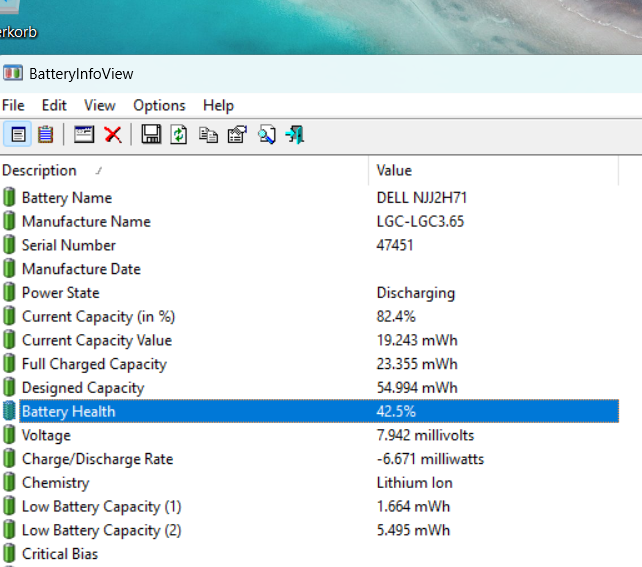Click the red X delete icon in toolbar
642x567 pixels.
(113, 135)
